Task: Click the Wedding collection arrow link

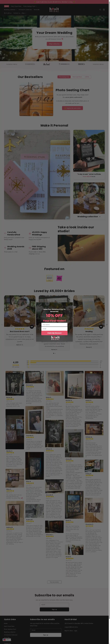Action: click(x=89, y=216)
